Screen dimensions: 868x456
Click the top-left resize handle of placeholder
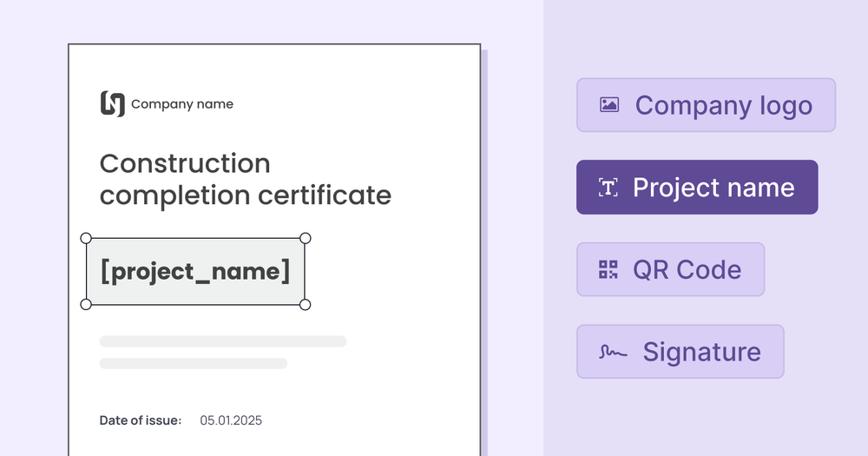86,238
